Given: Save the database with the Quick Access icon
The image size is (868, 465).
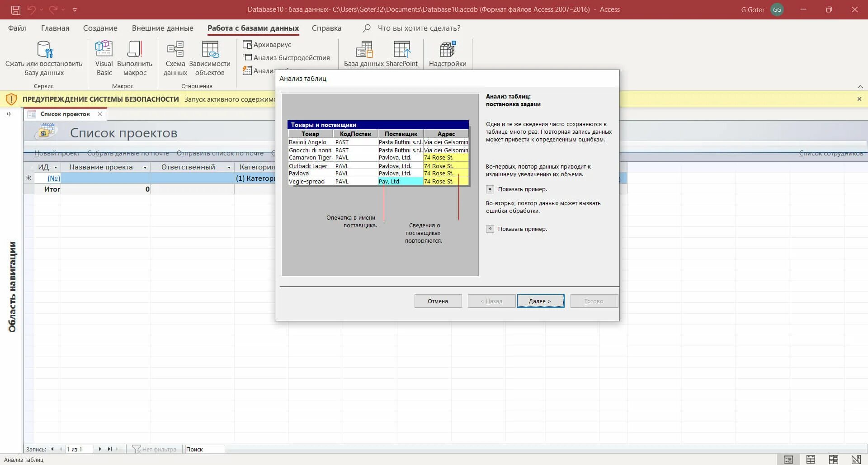Looking at the screenshot, I should (16, 9).
